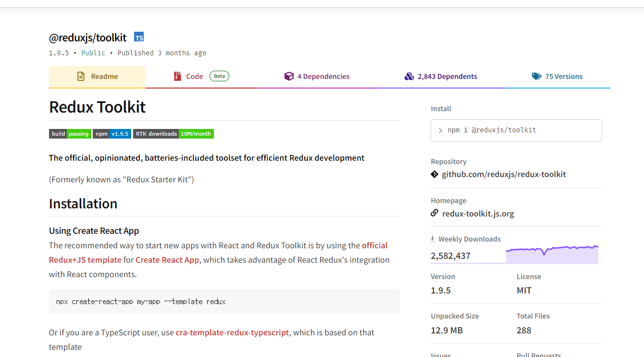Viewport: 644px width, 357px height.
Task: Open the cra-template-redux-typescript link
Action: 233,332
